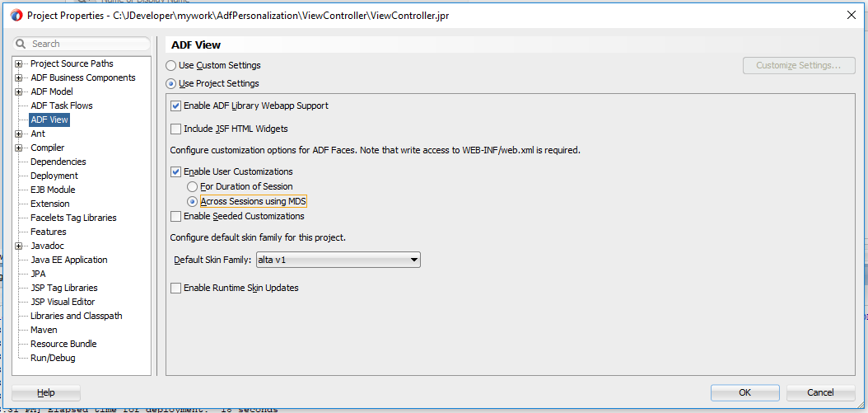The width and height of the screenshot is (868, 413).
Task: Open Dependencies settings page
Action: pos(58,162)
